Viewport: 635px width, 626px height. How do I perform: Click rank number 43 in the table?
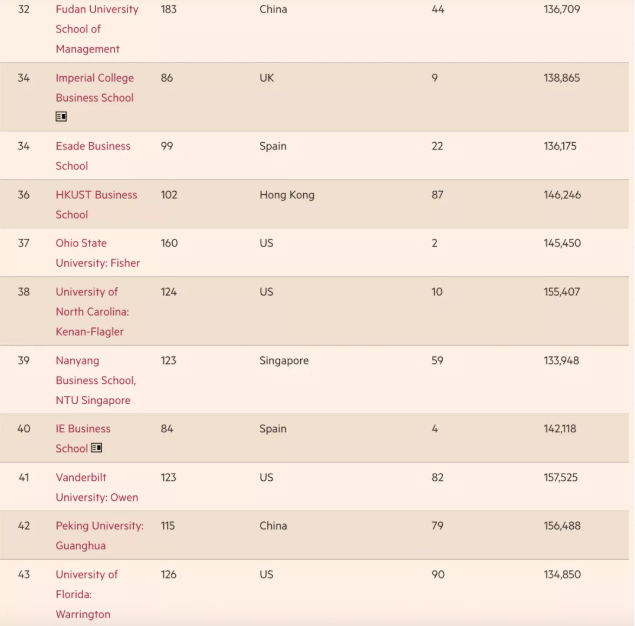coord(24,575)
